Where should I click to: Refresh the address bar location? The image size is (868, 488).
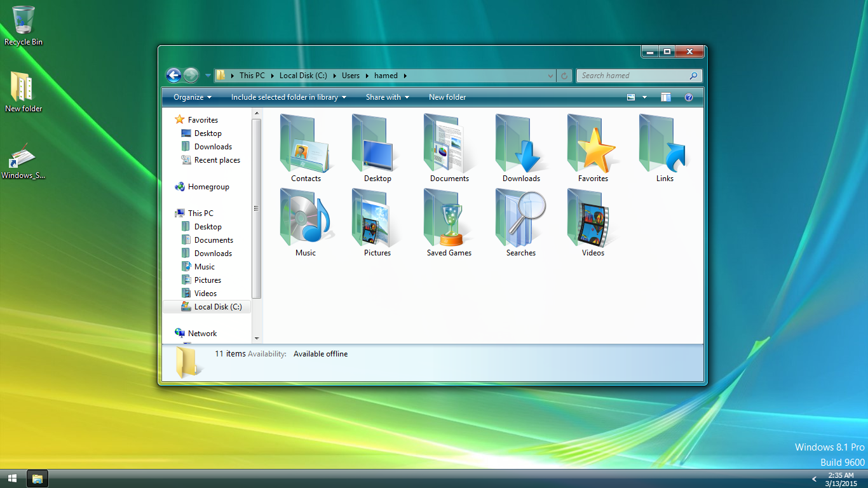[x=564, y=76]
